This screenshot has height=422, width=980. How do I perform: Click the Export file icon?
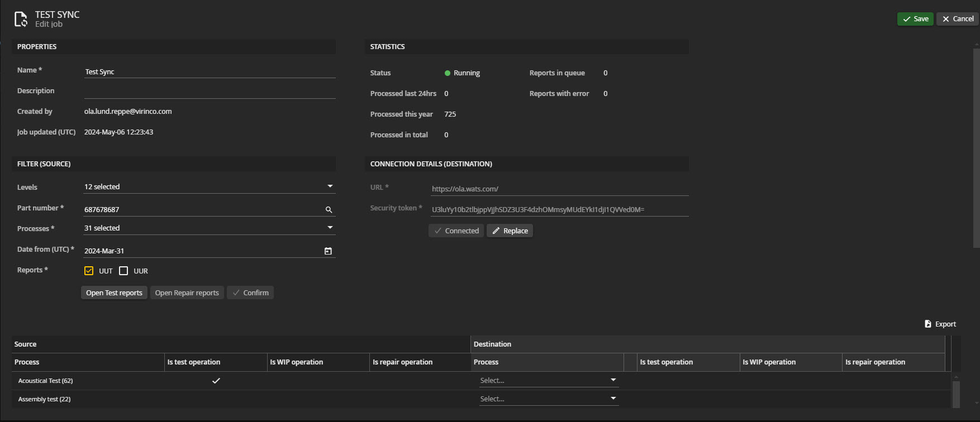(x=928, y=324)
